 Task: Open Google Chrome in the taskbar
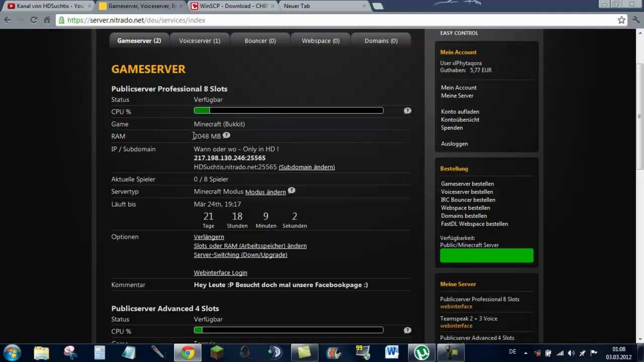[188, 352]
